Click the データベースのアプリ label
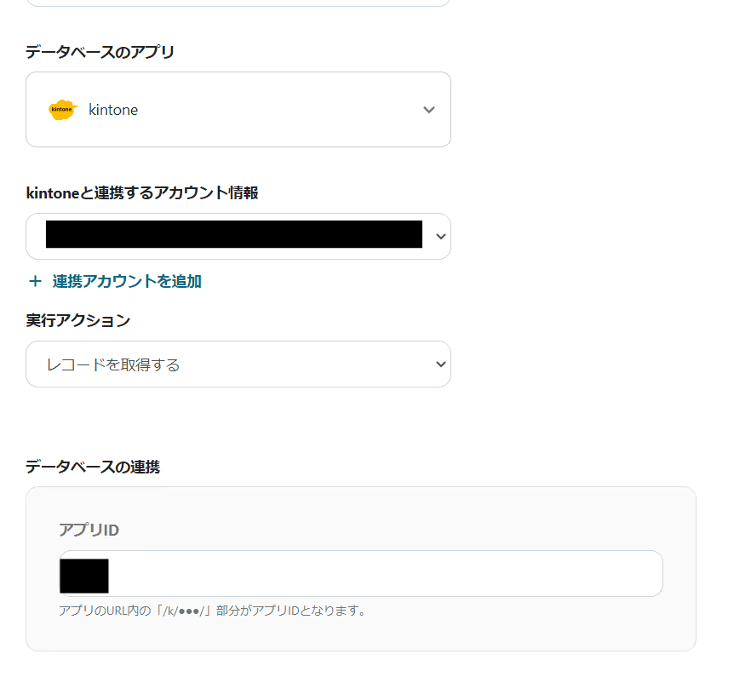Viewport: 734px width, 700px height. (100, 52)
